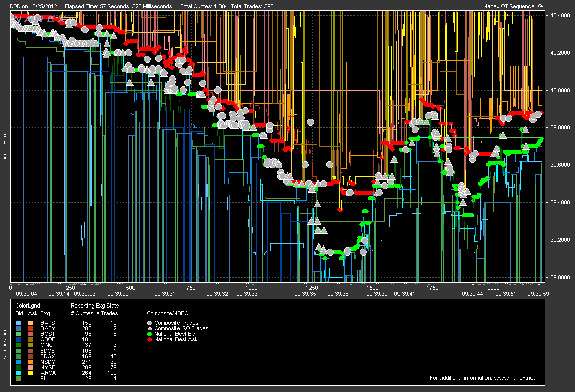
Task: Click the 40.0000 price axis label
Action: coord(560,90)
